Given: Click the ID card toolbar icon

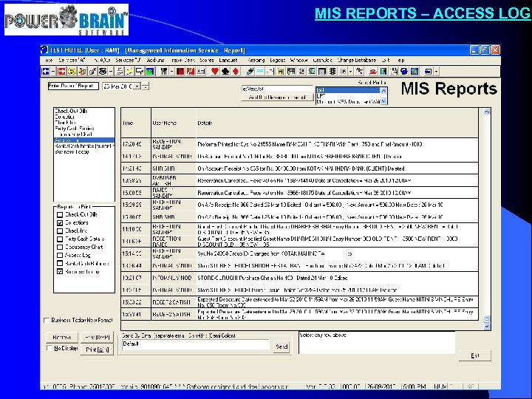Looking at the screenshot, I should [x=201, y=71].
